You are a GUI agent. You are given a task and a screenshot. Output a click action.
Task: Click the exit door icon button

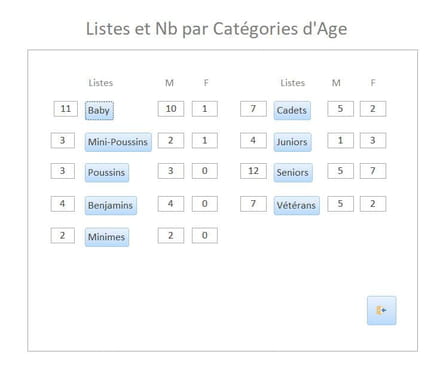tap(382, 310)
